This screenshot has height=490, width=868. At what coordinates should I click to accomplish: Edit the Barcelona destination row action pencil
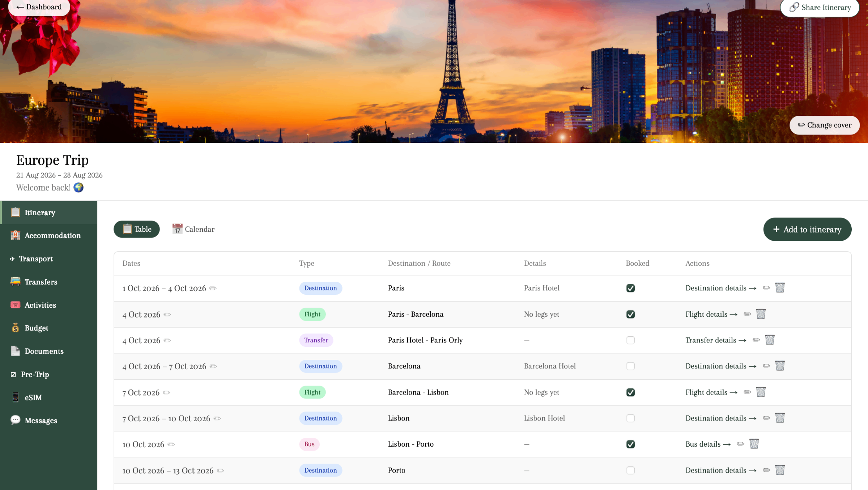point(766,366)
